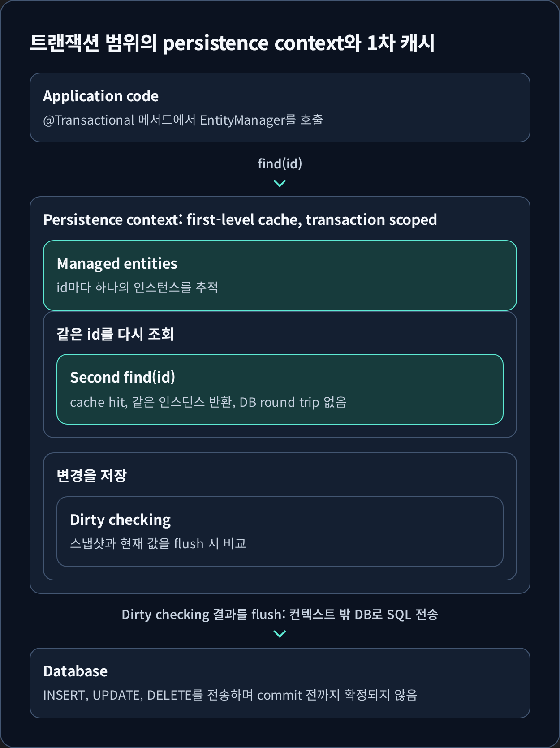
Task: Click the '스냅샷과 현재 값을 flush 시 비교' text
Action: coord(158,543)
